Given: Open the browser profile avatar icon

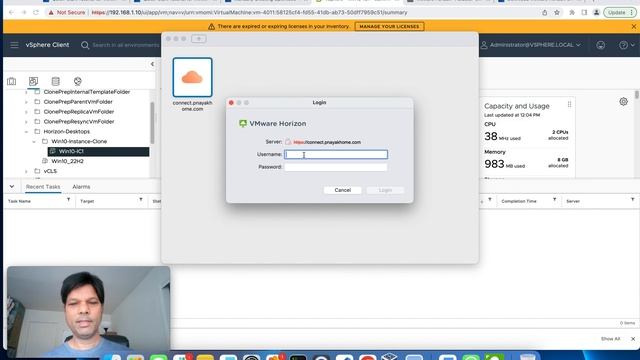Looking at the screenshot, I should pos(596,13).
